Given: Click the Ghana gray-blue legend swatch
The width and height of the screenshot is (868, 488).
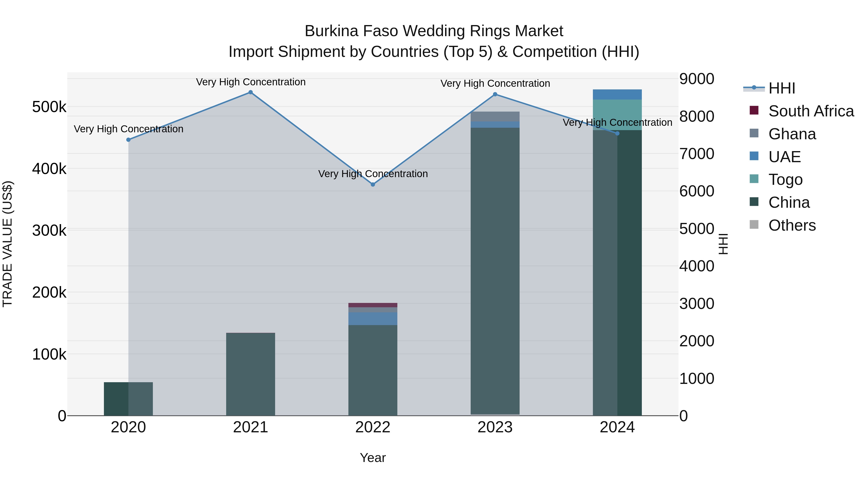Looking at the screenshot, I should (754, 133).
